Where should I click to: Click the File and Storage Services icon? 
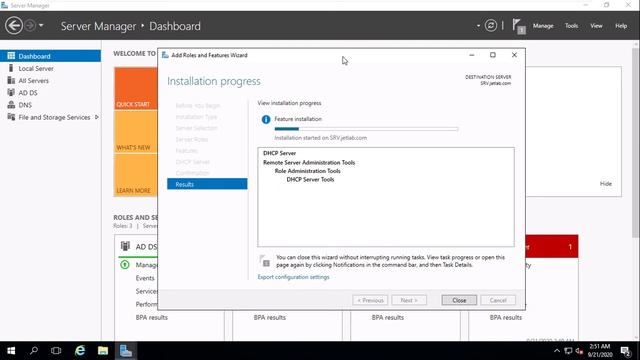[11, 117]
